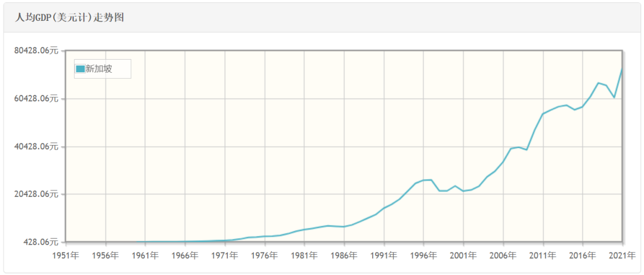The width and height of the screenshot is (644, 275).
Task: Select the 1981年 x-axis label
Action: (304, 256)
